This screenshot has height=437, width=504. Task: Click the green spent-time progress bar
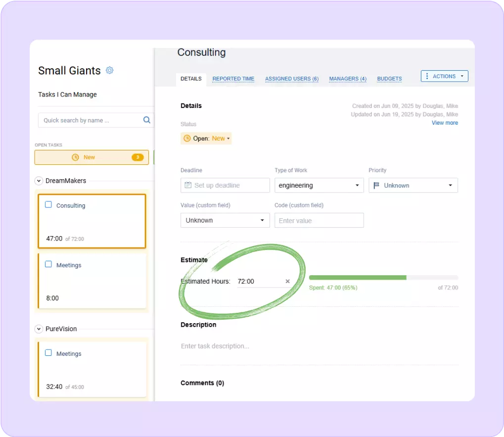(x=357, y=278)
